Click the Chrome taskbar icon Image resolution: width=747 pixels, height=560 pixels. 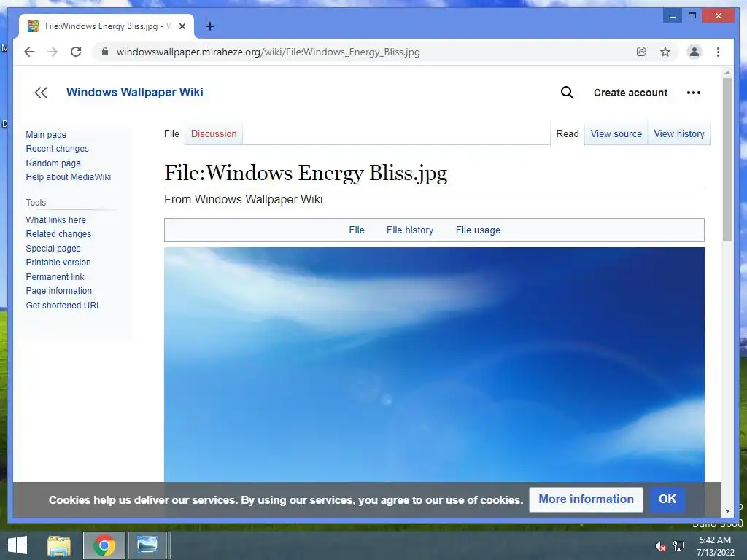point(104,545)
